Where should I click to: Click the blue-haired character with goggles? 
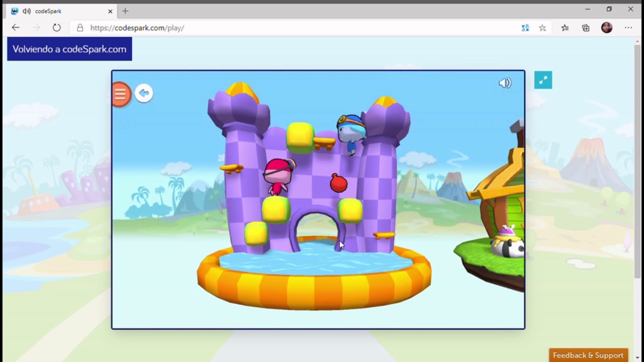click(x=351, y=134)
